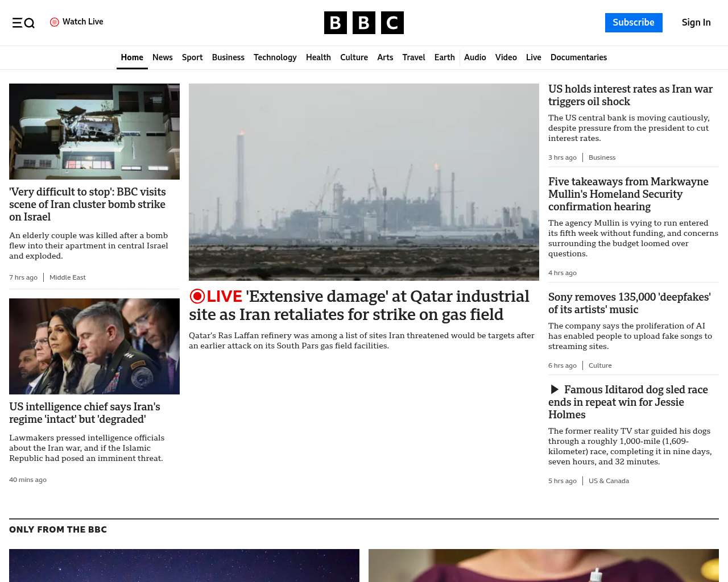The height and width of the screenshot is (582, 728).
Task: Open the Qatar industrial site main image
Action: pos(364,182)
